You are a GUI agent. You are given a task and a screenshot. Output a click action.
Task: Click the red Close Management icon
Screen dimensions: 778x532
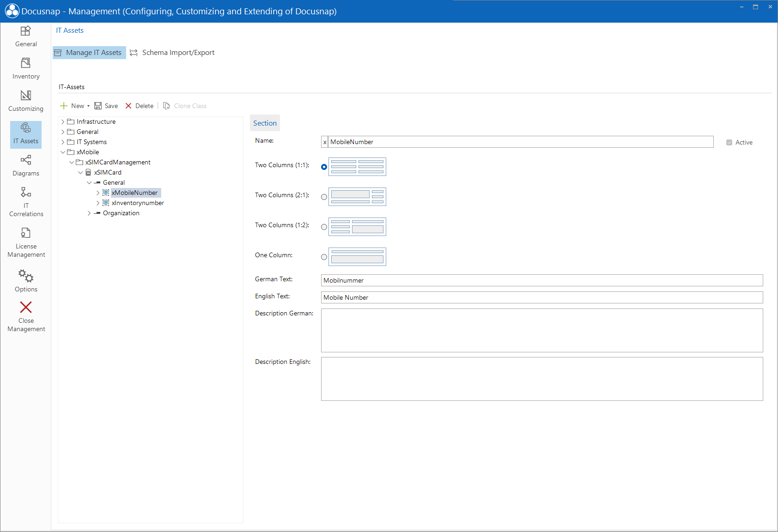[x=26, y=307]
